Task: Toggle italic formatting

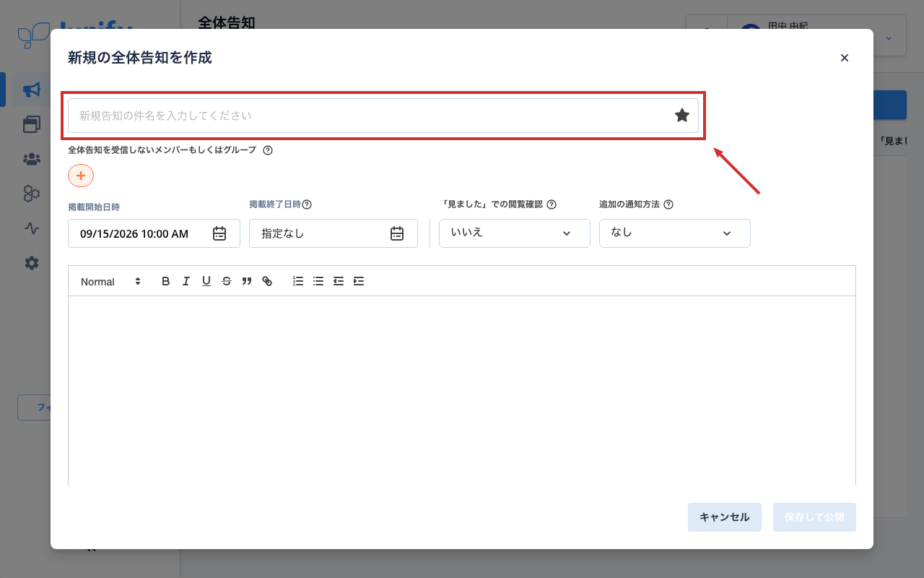Action: click(186, 281)
